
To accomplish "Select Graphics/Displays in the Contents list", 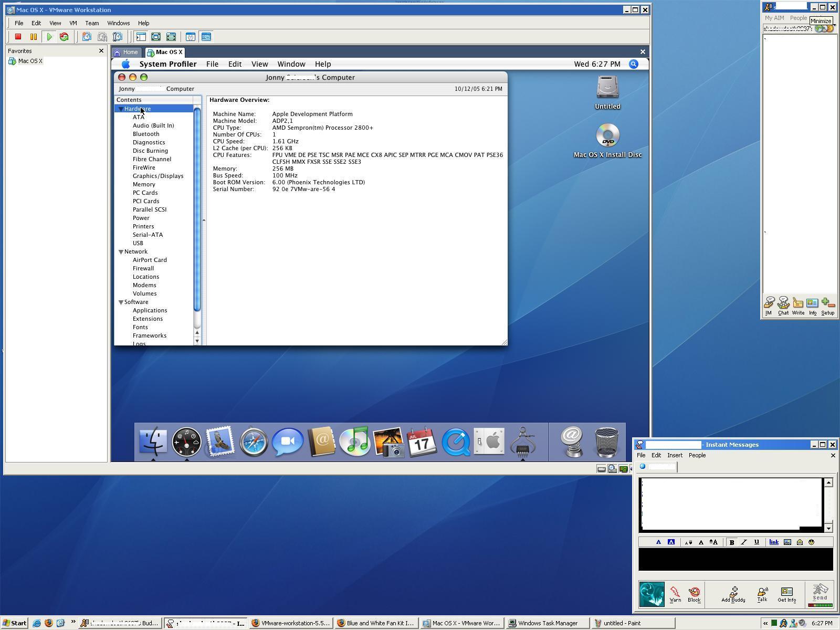I will [x=157, y=176].
